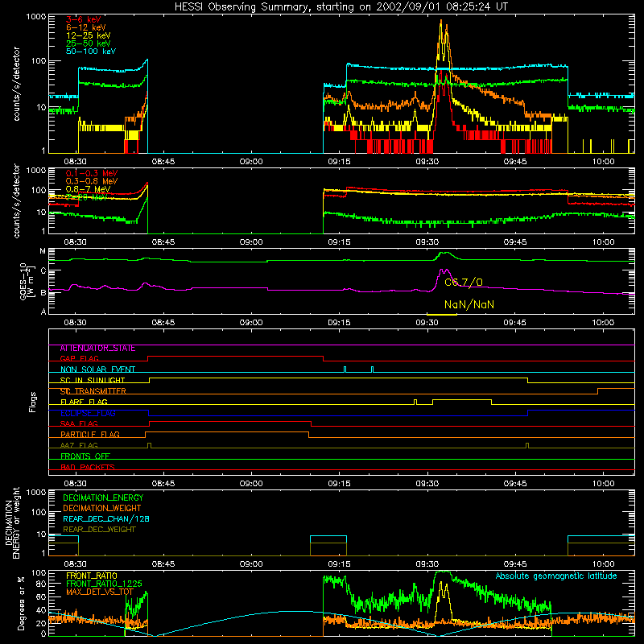Select the NON_SOLAR_EVENT flag label
Viewport: 644px width, 644px height.
[97, 369]
